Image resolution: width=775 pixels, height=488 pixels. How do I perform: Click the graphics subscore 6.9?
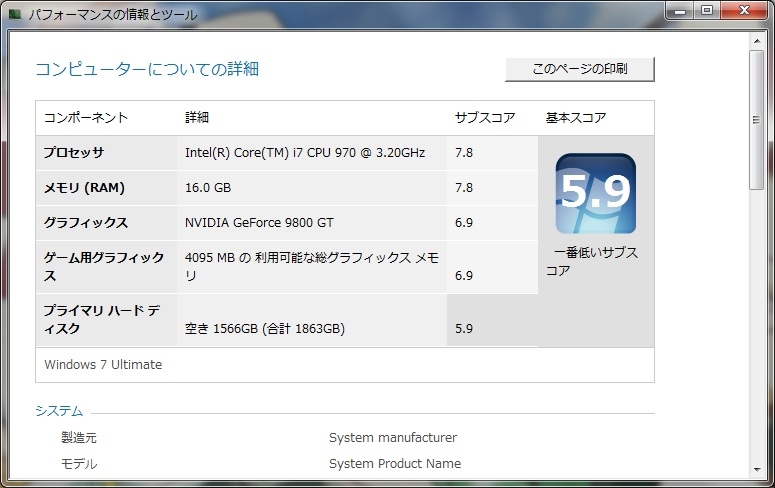click(464, 223)
